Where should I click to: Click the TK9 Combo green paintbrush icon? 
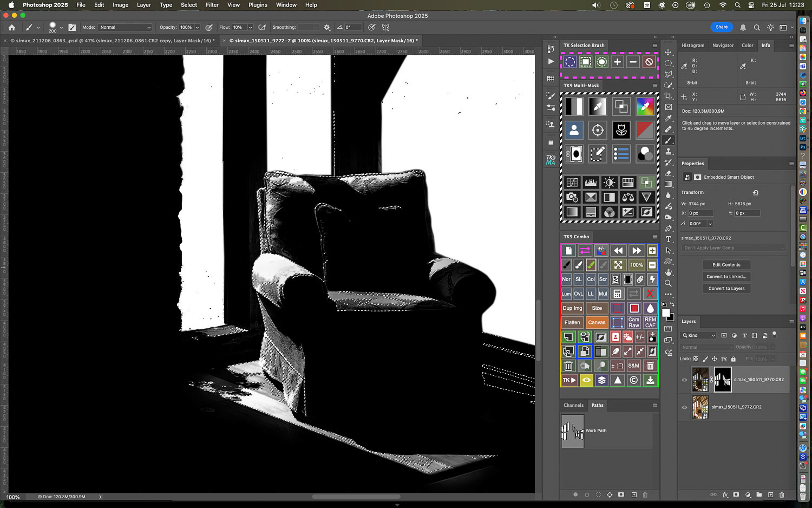(591, 265)
